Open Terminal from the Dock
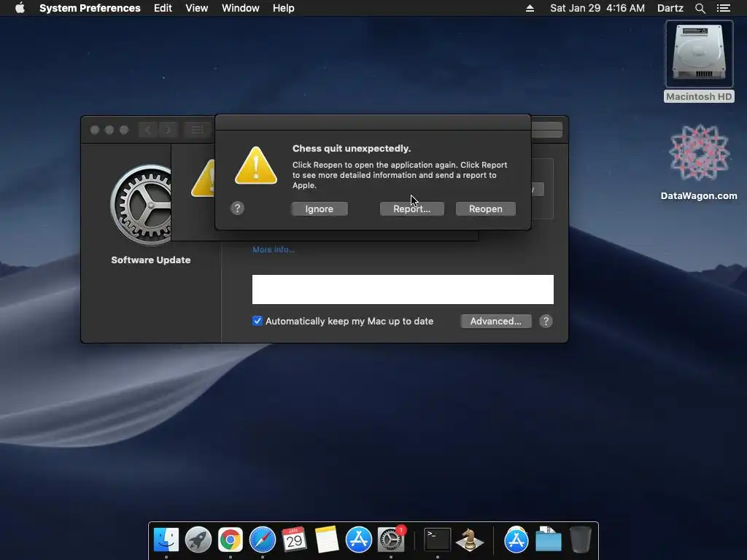Screen dimensions: 747x560 (438, 540)
